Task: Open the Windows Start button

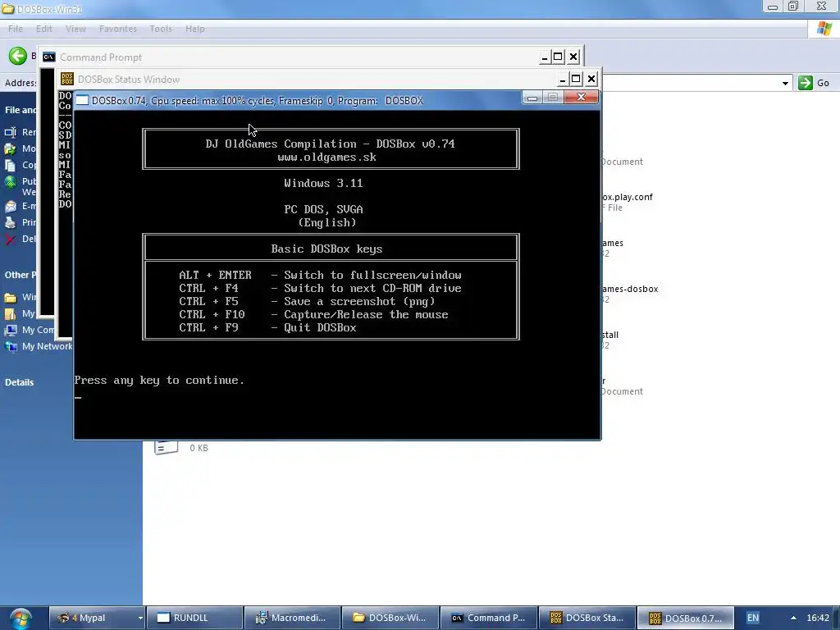Action: [x=21, y=619]
